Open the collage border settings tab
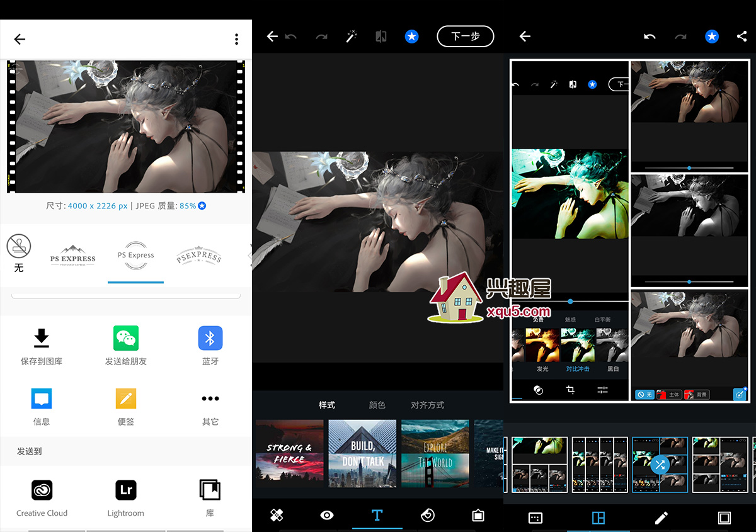Screen dimensions: 756x532 point(724,518)
